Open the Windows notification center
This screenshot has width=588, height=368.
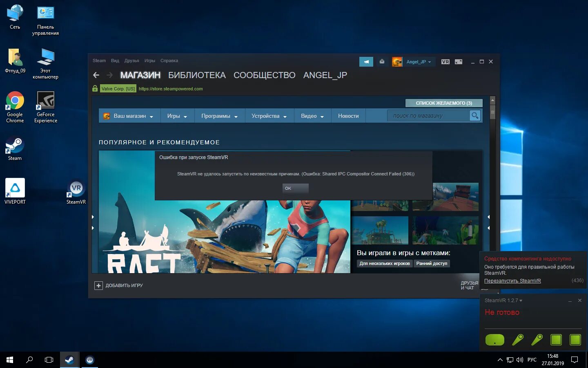tap(575, 360)
